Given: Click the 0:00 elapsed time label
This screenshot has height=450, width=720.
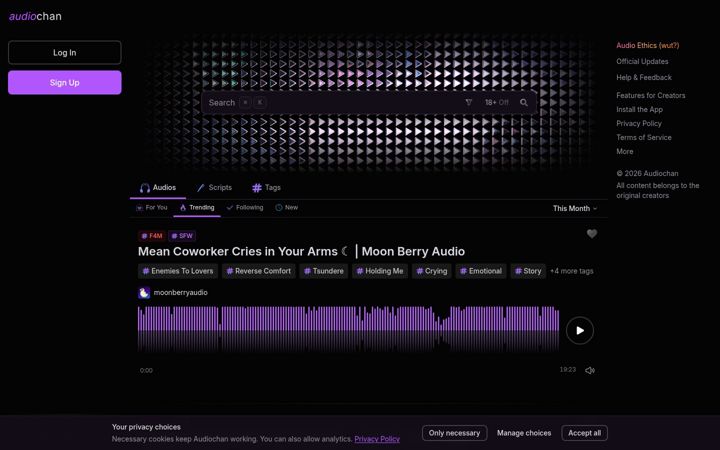Looking at the screenshot, I should pos(146,371).
